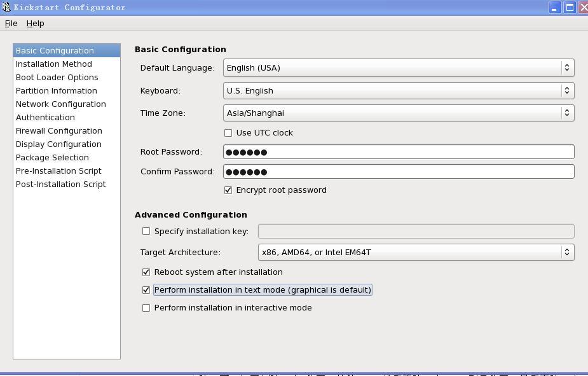Go to Package Selection section
This screenshot has height=376, width=588.
tap(67, 158)
